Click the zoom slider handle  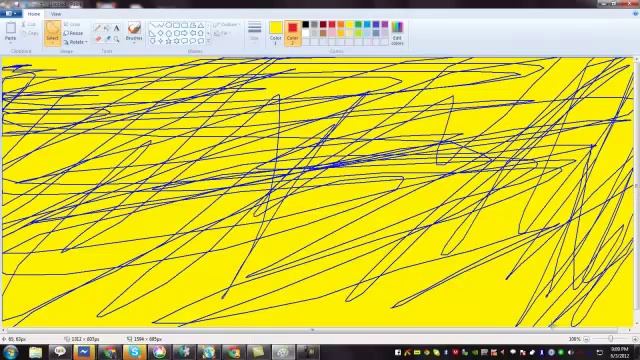pyautogui.click(x=611, y=339)
